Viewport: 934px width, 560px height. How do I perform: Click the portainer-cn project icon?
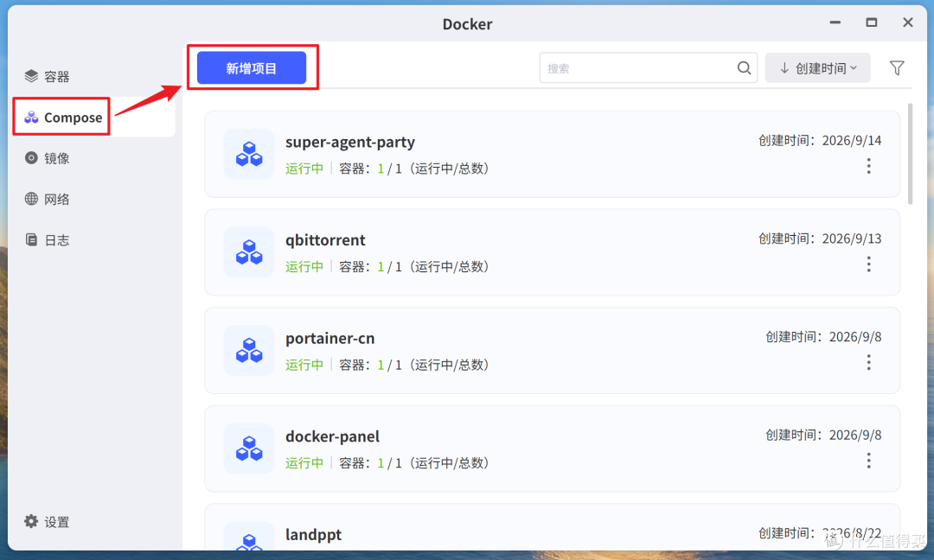(x=249, y=351)
